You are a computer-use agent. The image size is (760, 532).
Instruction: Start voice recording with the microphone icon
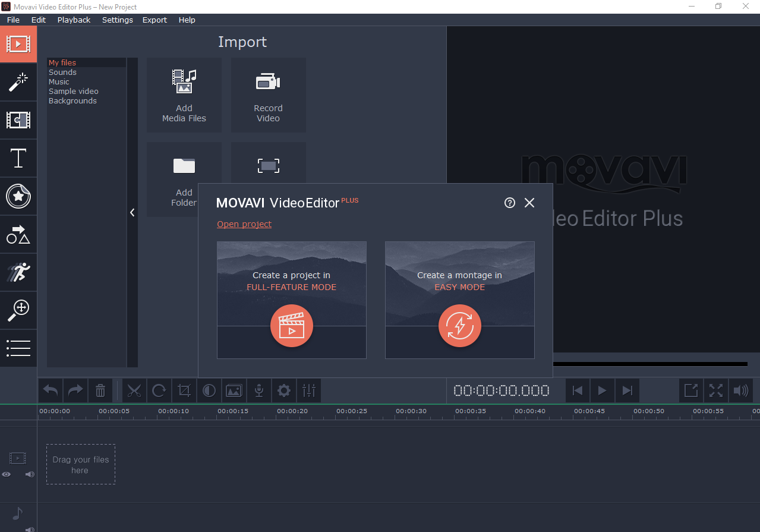point(258,391)
